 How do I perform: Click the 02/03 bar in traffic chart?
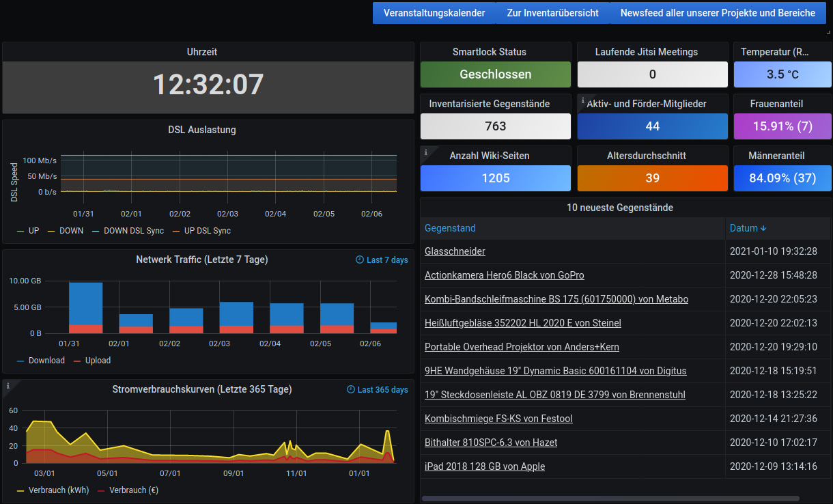pos(236,318)
